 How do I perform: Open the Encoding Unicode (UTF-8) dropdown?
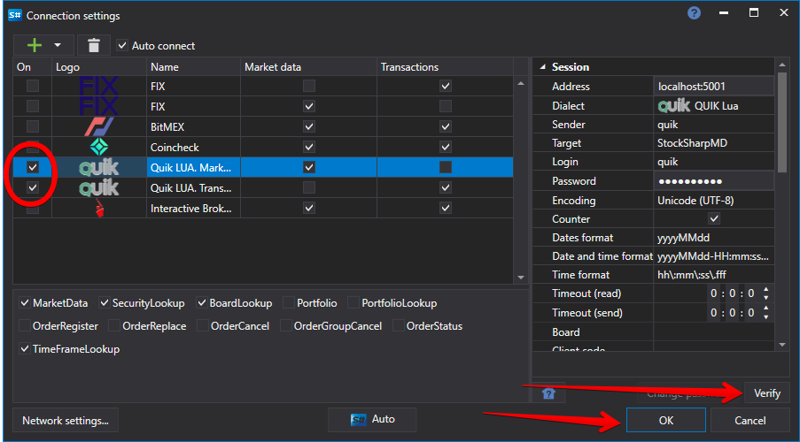714,200
